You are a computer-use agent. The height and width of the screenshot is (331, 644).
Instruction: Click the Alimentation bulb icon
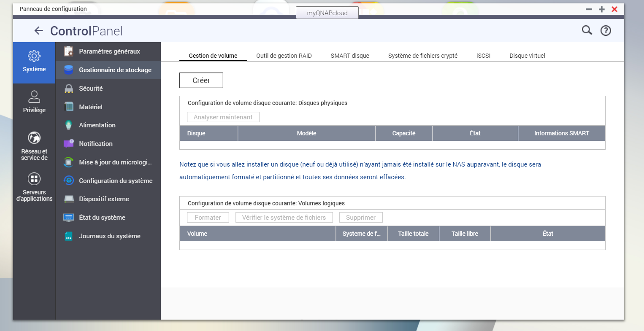pos(68,125)
